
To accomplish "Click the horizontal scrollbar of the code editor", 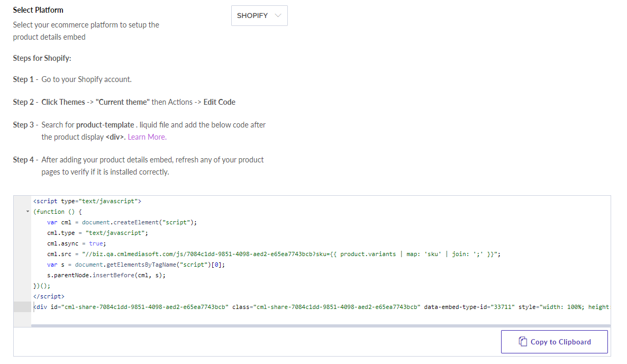I will click(x=321, y=325).
